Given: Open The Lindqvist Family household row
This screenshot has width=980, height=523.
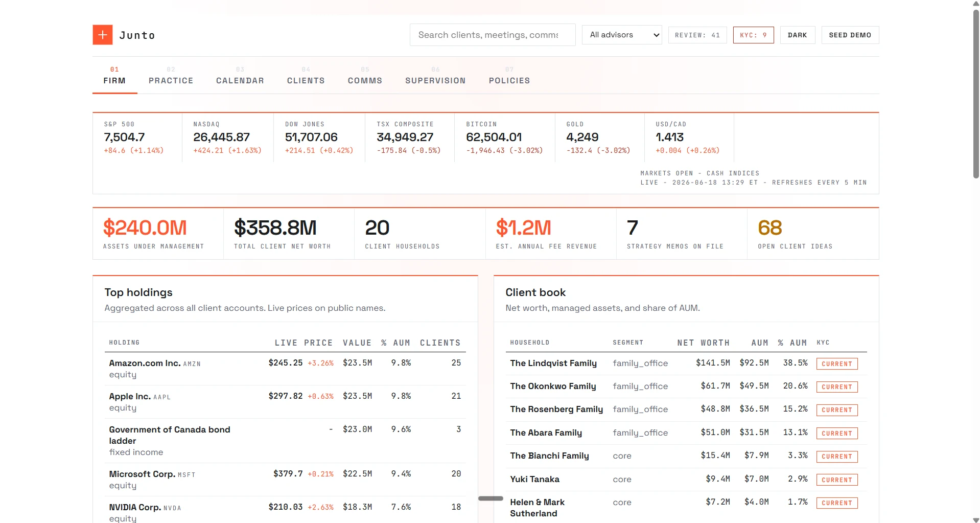Looking at the screenshot, I should [x=686, y=363].
